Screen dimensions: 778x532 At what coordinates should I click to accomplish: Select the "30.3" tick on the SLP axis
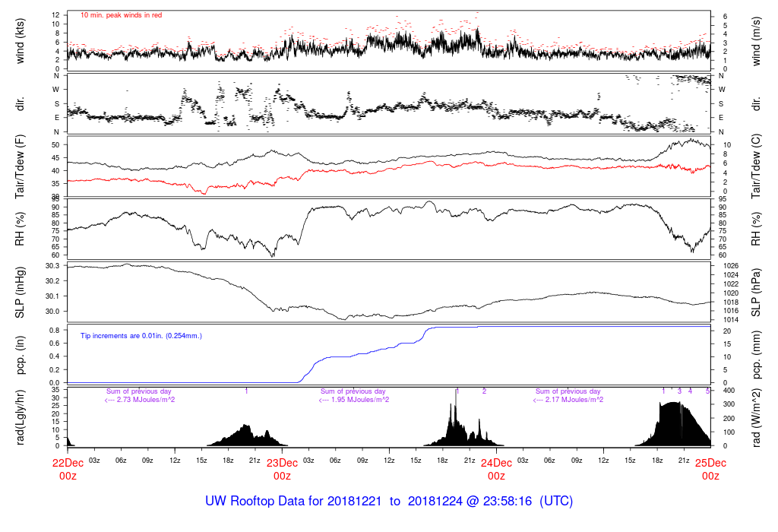tap(52, 266)
